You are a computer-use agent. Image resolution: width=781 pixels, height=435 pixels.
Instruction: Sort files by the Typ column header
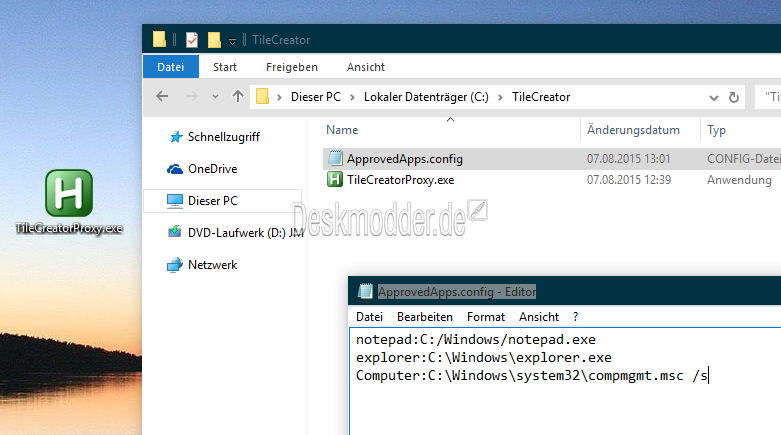pyautogui.click(x=716, y=130)
